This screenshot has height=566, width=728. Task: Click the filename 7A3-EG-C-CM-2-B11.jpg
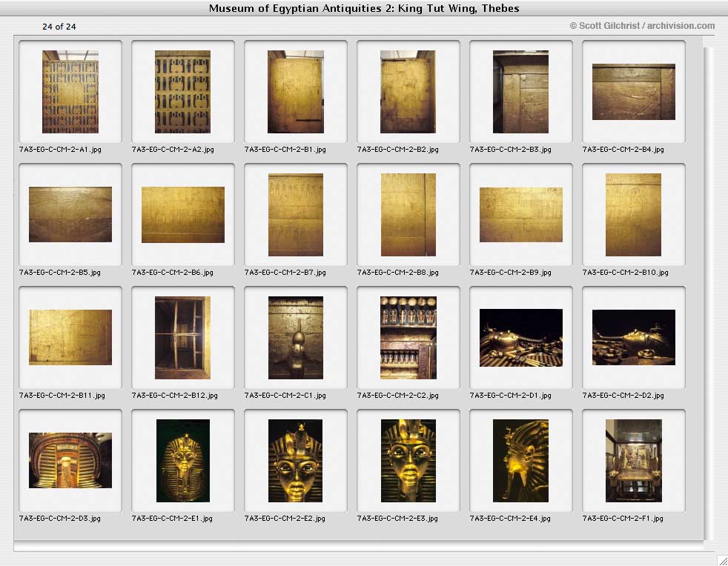click(x=62, y=396)
